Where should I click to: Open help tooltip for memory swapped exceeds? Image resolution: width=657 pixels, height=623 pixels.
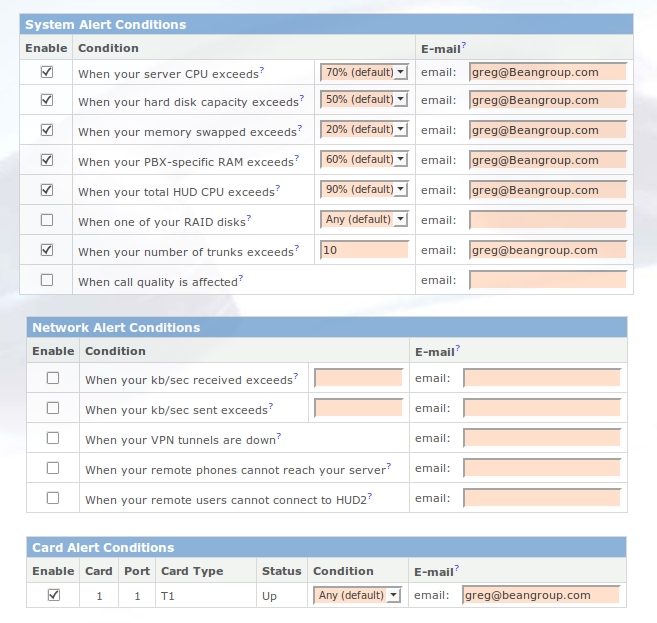pyautogui.click(x=300, y=128)
